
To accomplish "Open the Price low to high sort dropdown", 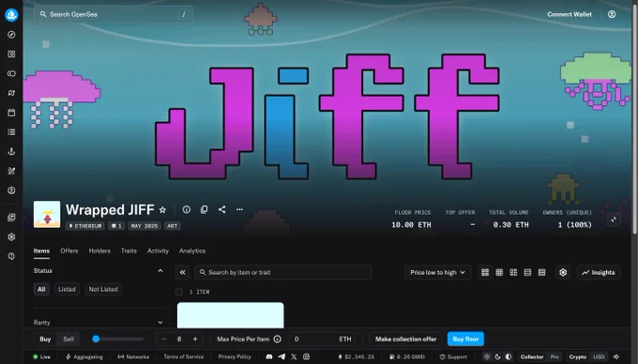I will tap(438, 272).
